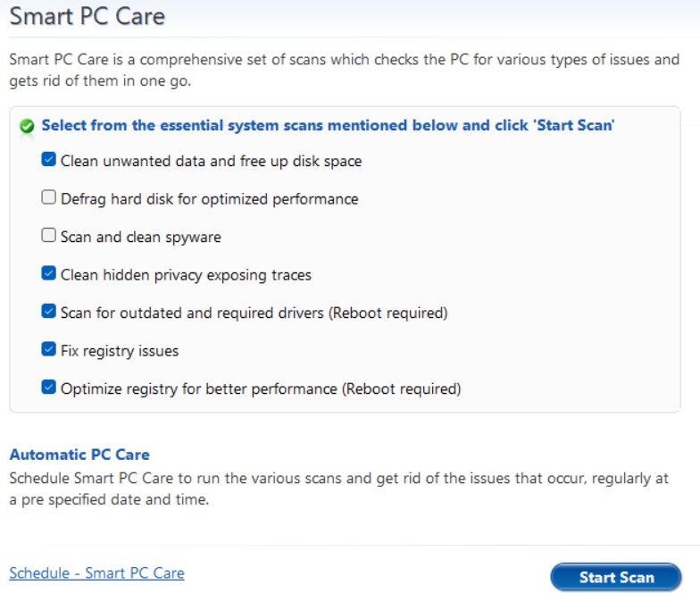Uncheck 'Clean hidden privacy exposing traces' checkbox

point(49,274)
